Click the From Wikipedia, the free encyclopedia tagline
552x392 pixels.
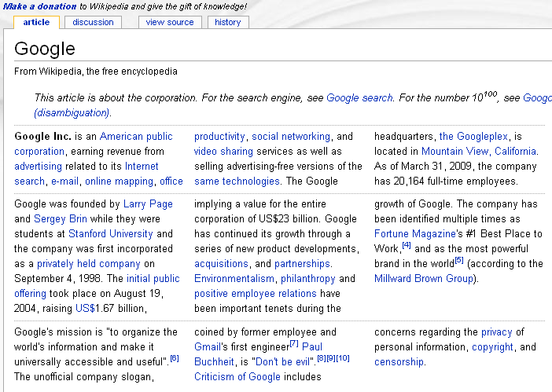(96, 71)
